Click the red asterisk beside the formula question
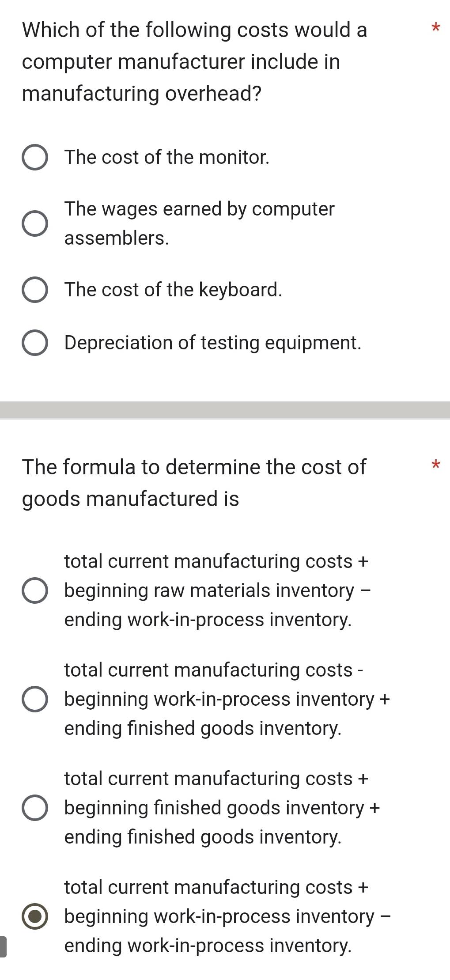Viewport: 450px width, 980px height. 435,465
